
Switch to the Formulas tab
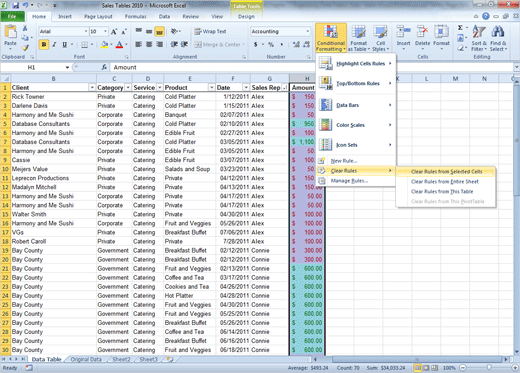point(136,16)
